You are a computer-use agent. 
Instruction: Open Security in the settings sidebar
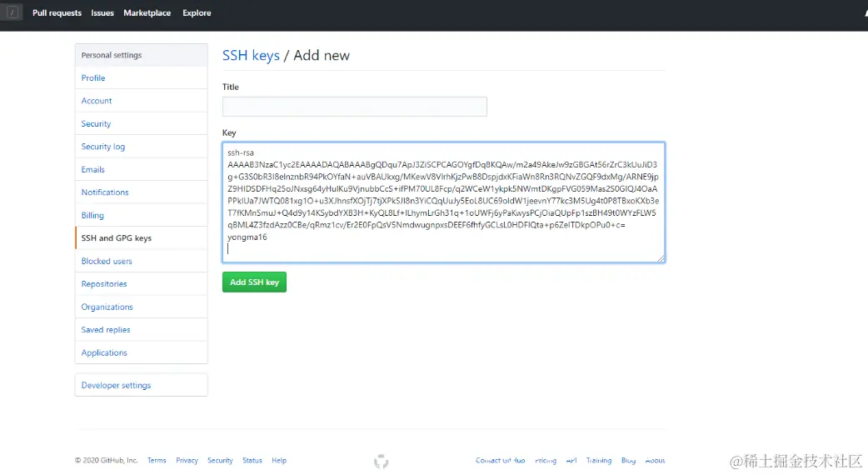point(141,123)
